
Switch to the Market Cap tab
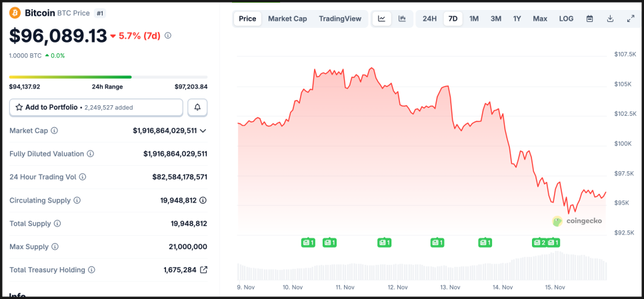tap(287, 19)
